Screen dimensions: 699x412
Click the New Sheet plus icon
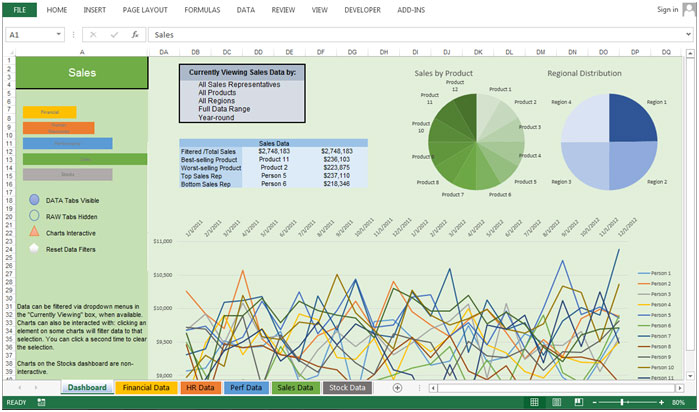tap(397, 388)
